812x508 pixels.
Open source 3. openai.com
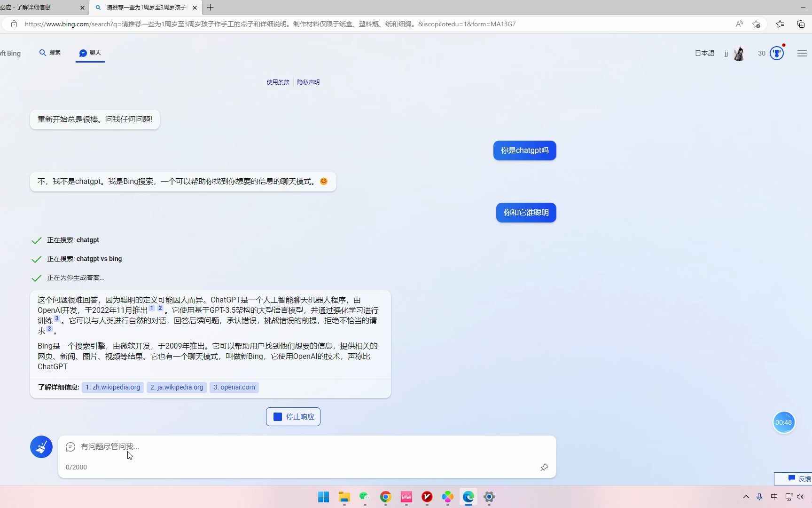pyautogui.click(x=234, y=387)
